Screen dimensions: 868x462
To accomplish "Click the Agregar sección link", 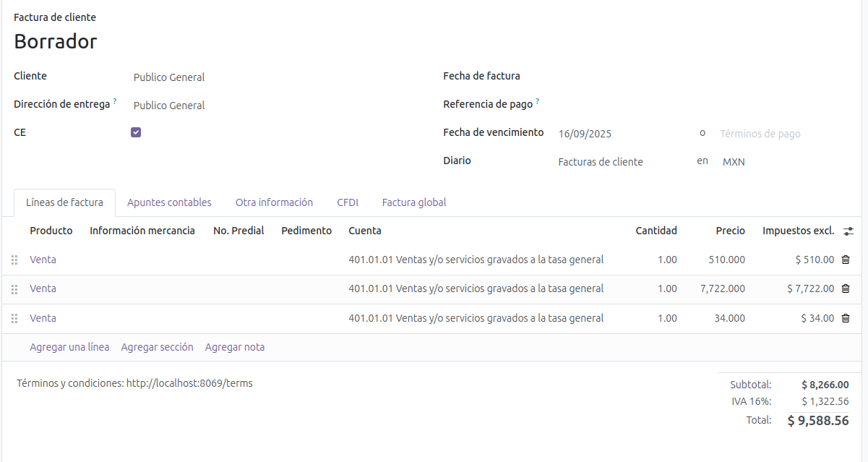I will 157,347.
